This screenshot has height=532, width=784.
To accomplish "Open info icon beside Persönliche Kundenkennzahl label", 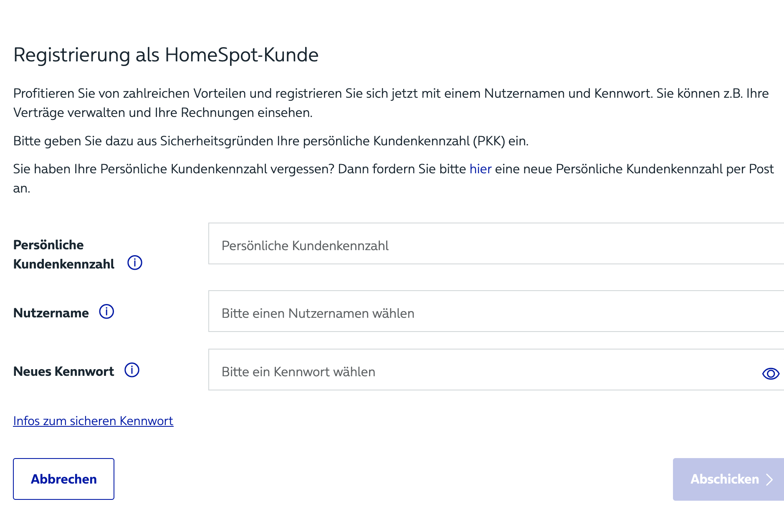I will (x=135, y=263).
